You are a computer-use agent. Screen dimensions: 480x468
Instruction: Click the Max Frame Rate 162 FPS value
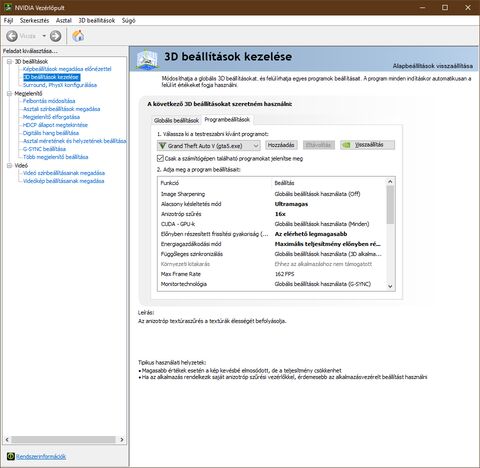pyautogui.click(x=284, y=274)
